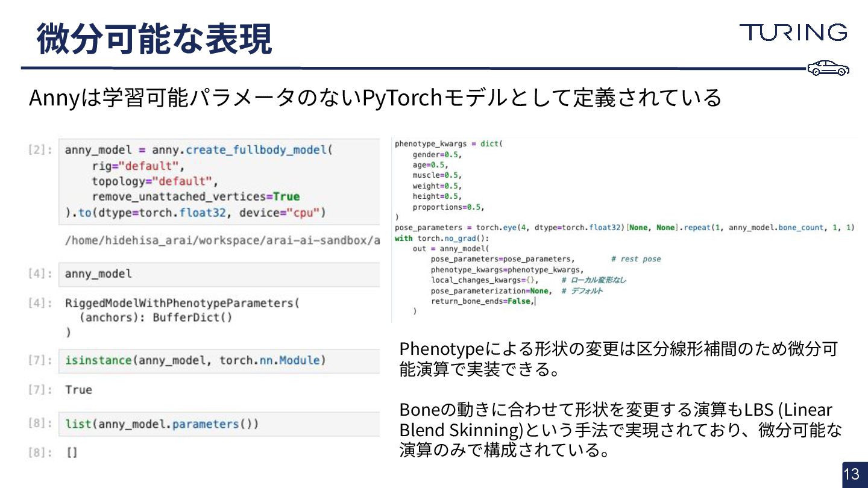Click the gender=0.5 line
868x488 pixels.
tap(436, 154)
